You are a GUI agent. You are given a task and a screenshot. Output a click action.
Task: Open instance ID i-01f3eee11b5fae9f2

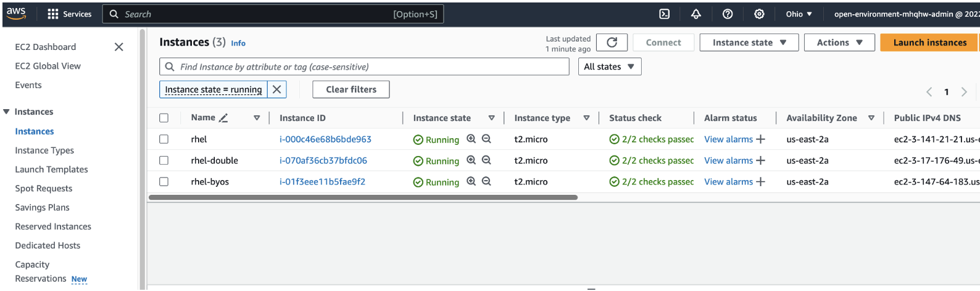322,182
